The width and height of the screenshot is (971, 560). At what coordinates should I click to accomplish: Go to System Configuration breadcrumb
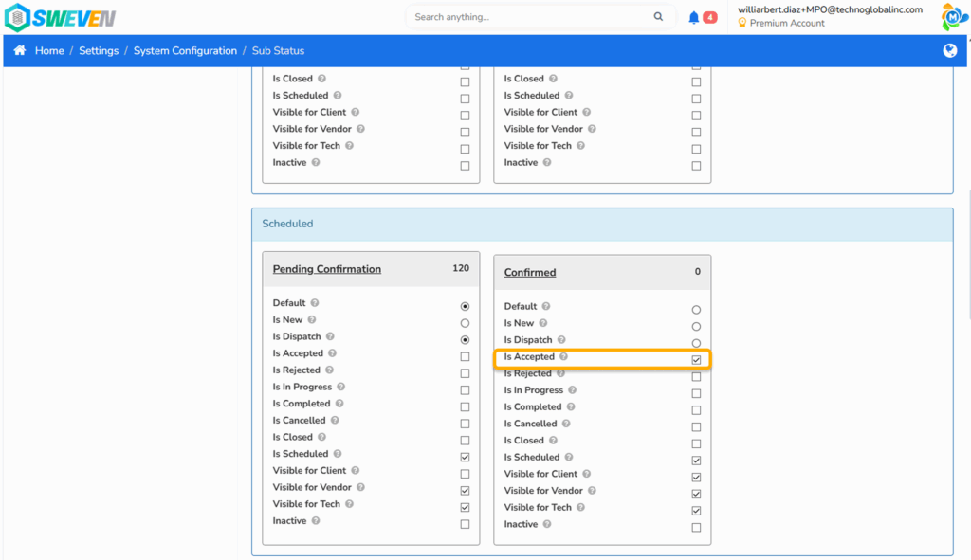[185, 51]
